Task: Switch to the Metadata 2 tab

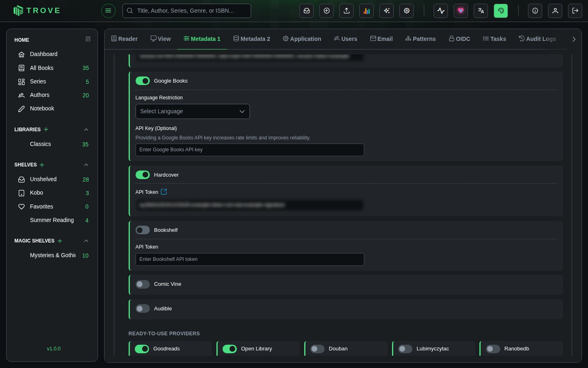Action: click(x=252, y=39)
